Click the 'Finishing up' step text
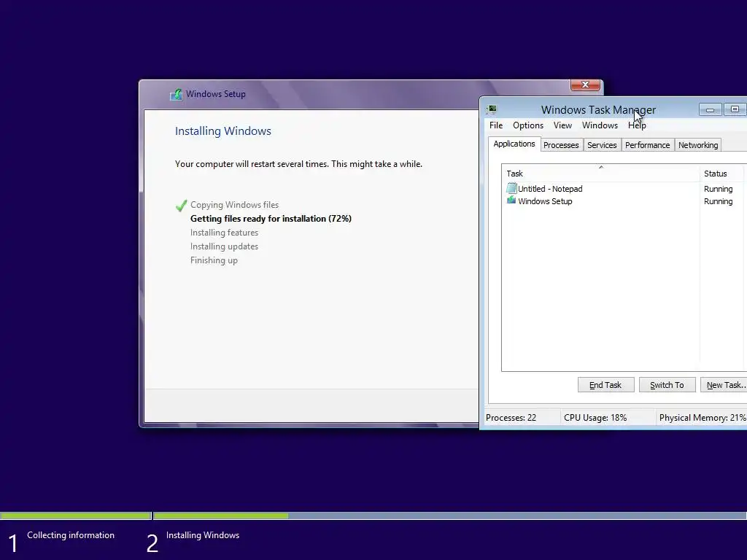The image size is (747, 560). point(214,260)
